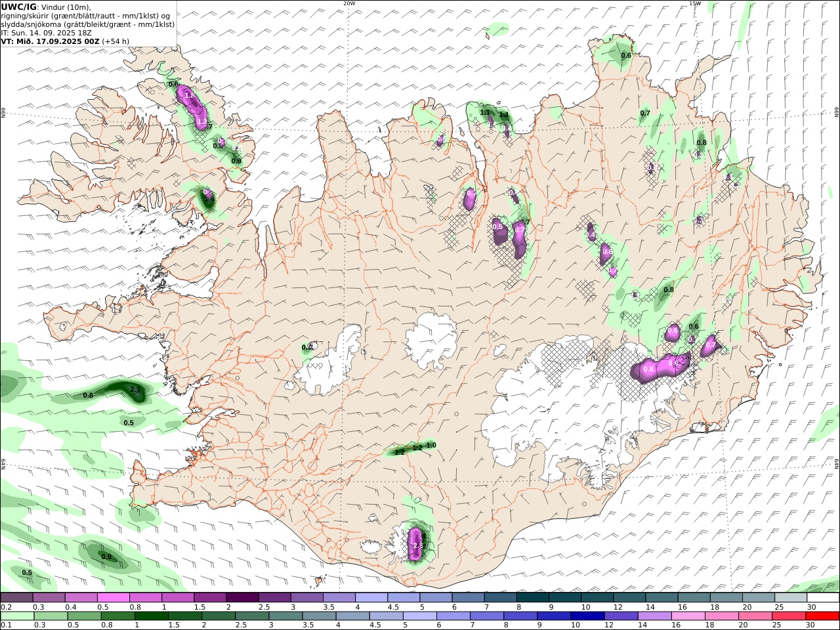Click the 'rigning/skúrir' legend description line
The height and width of the screenshot is (630, 840).
pyautogui.click(x=86, y=15)
